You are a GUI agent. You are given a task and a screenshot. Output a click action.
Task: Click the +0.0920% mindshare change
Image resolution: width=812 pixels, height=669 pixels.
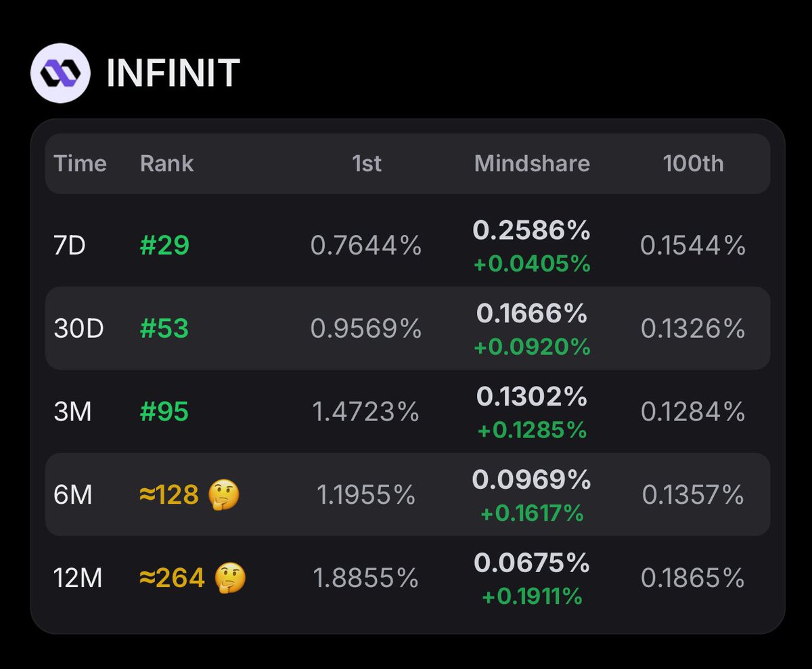[x=532, y=347]
